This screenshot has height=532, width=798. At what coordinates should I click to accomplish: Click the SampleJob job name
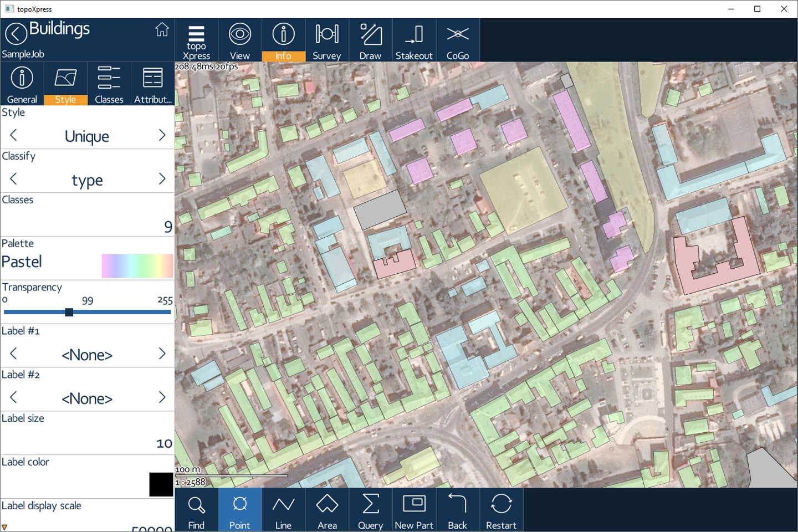click(23, 54)
